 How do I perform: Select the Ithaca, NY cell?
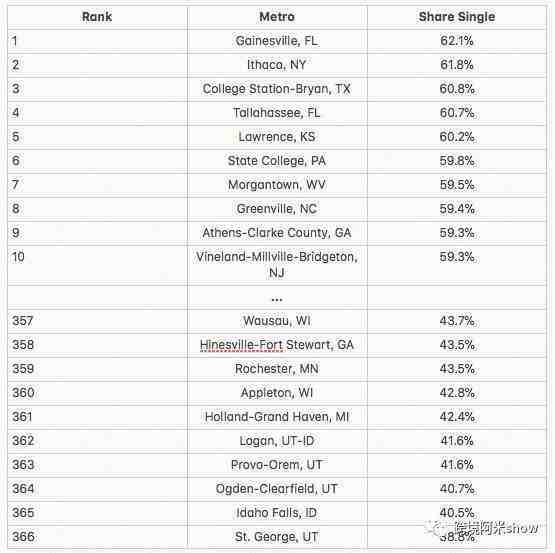(x=277, y=65)
